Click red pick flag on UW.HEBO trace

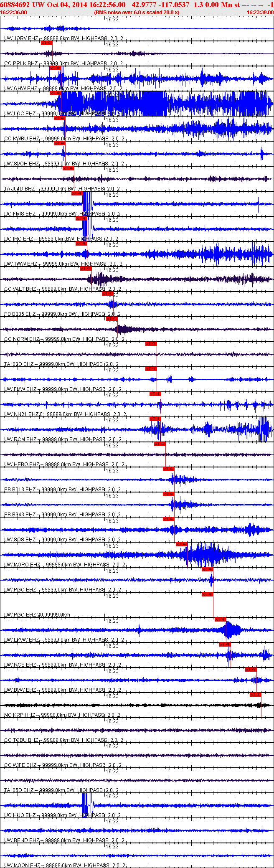click(160, 444)
